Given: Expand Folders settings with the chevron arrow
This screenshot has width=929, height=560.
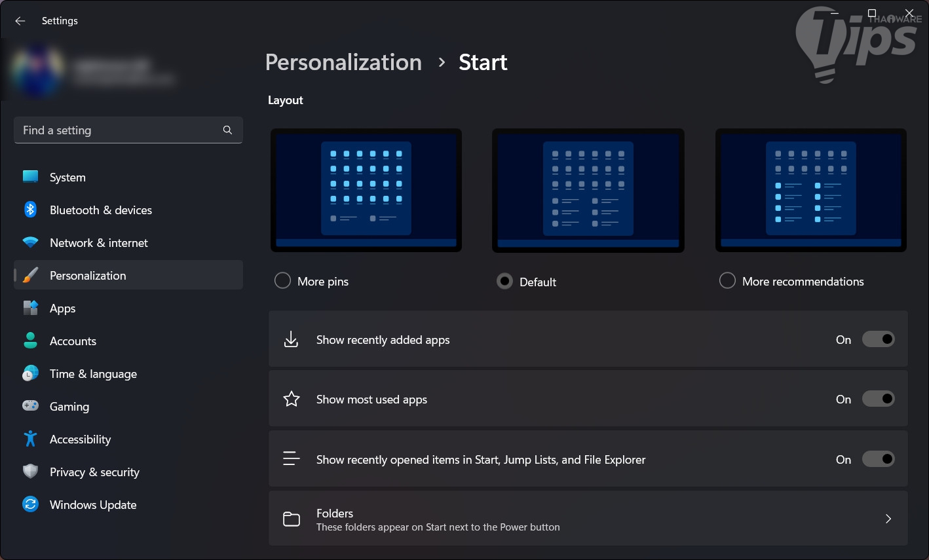Looking at the screenshot, I should coord(888,519).
